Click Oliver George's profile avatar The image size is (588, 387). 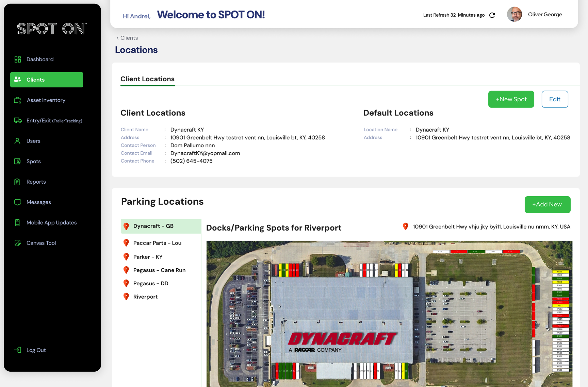tap(514, 14)
